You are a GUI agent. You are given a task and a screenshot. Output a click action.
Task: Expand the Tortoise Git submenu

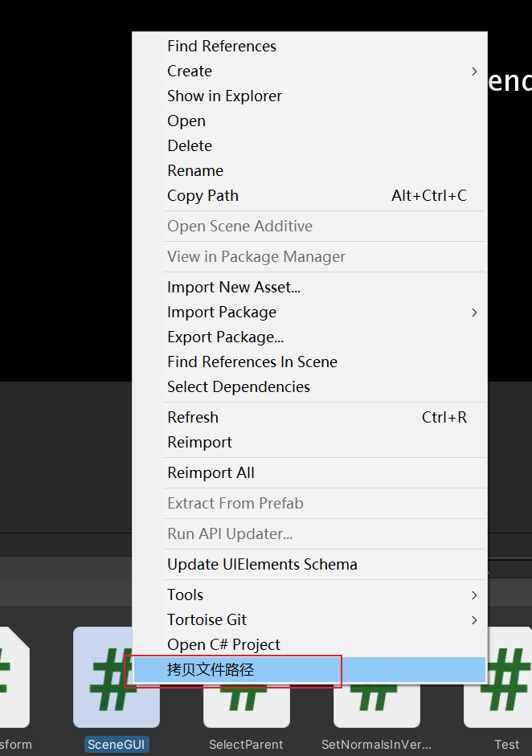coord(474,620)
